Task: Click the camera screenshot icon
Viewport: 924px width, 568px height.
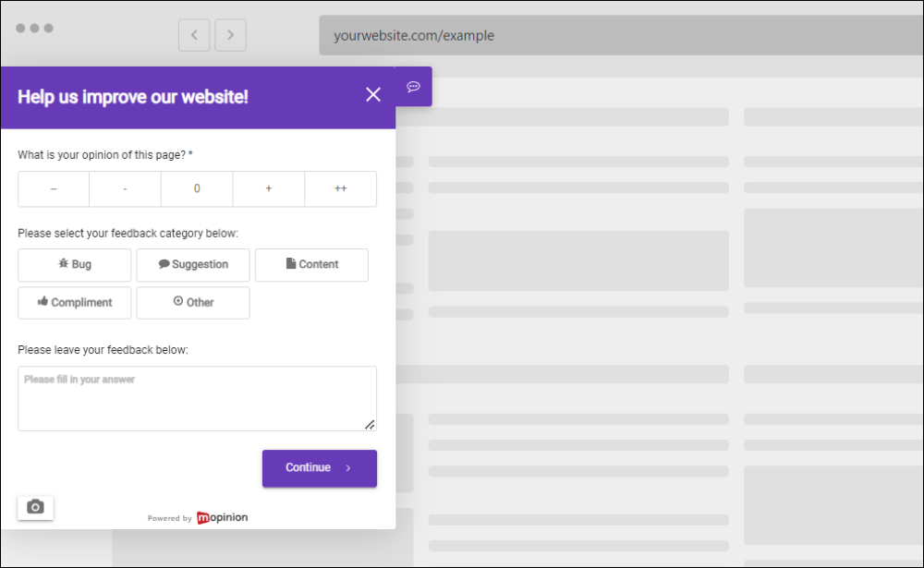Action: pos(35,507)
